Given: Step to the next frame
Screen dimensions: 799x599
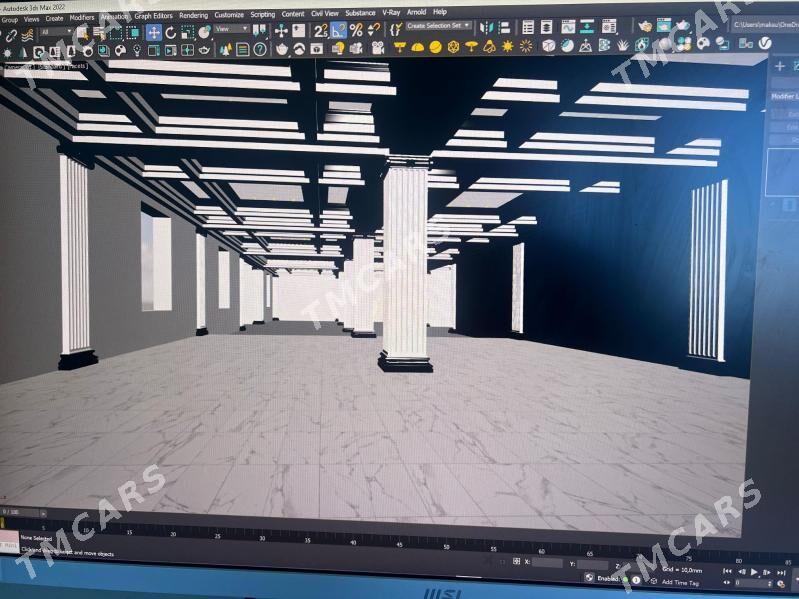Looking at the screenshot, I should [x=768, y=573].
